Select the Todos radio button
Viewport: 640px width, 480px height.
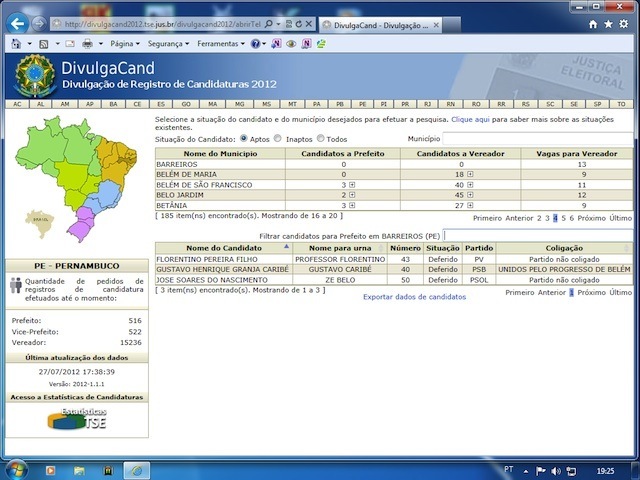tap(320, 139)
